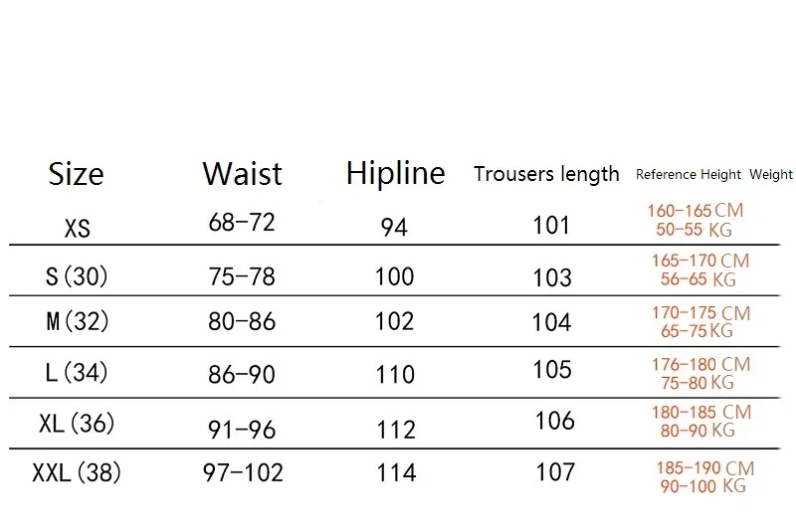This screenshot has height=532, width=796.
Task: Select the S(30) size label
Action: pos(78,275)
